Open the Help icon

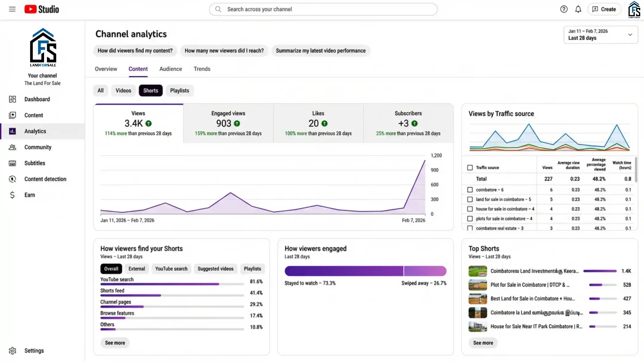(564, 9)
